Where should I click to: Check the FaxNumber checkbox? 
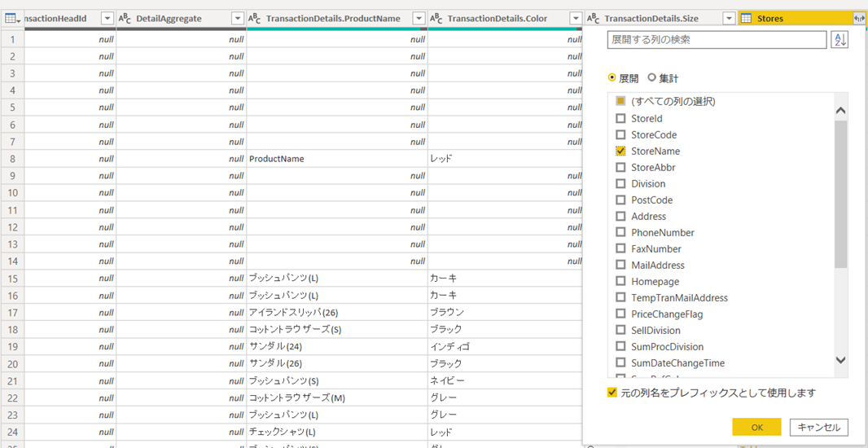pos(620,248)
